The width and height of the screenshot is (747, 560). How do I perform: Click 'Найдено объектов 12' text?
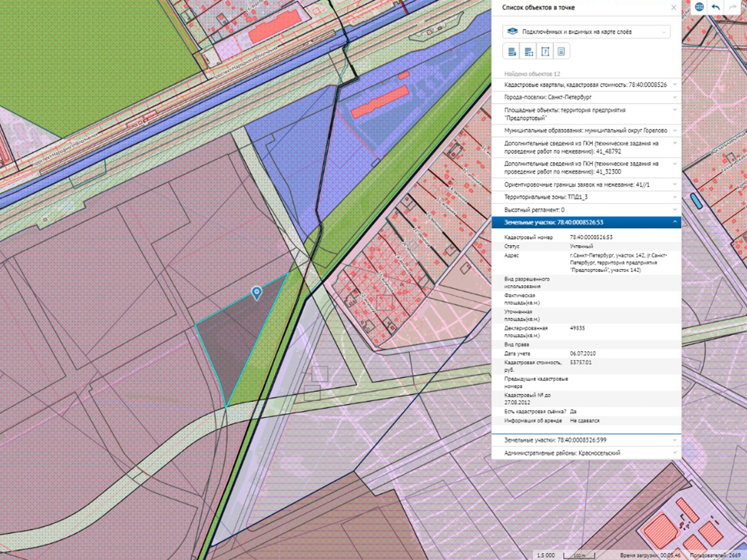(532, 74)
